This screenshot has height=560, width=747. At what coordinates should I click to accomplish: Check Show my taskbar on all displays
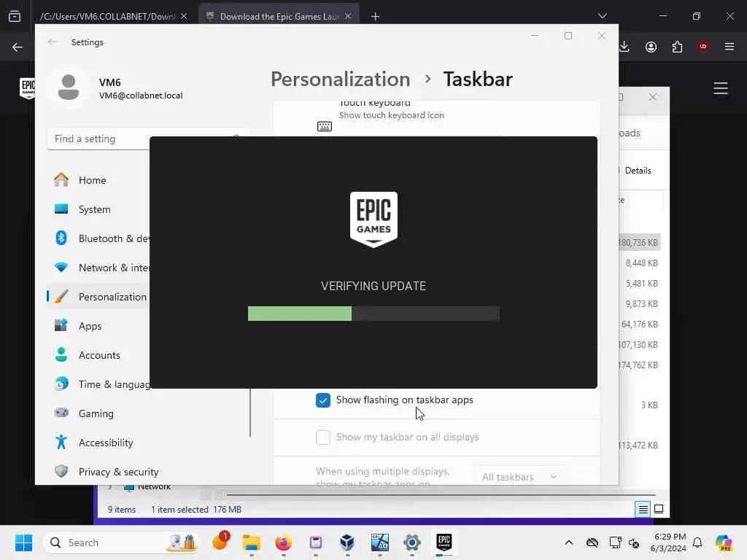click(323, 437)
